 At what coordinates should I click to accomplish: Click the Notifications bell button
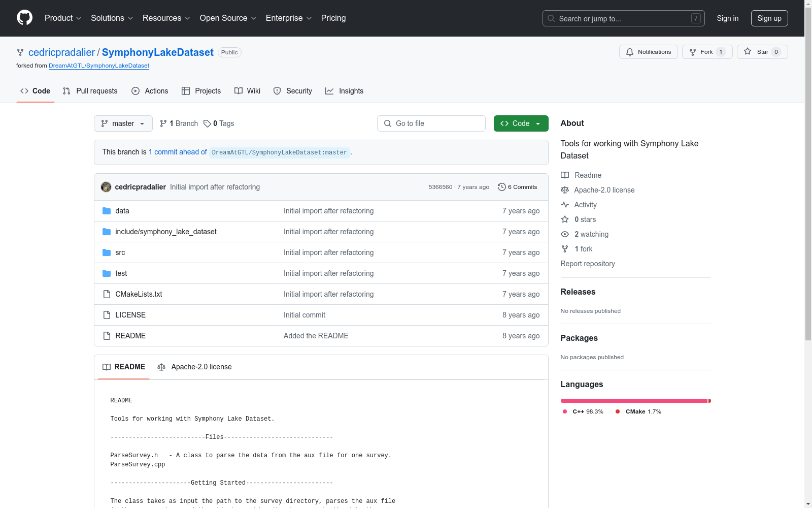pyautogui.click(x=648, y=52)
